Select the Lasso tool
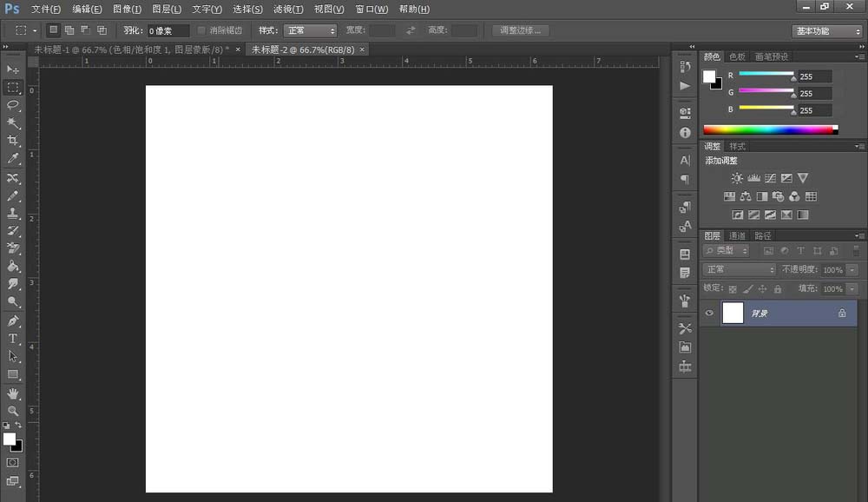The width and height of the screenshot is (868, 502). tap(13, 106)
